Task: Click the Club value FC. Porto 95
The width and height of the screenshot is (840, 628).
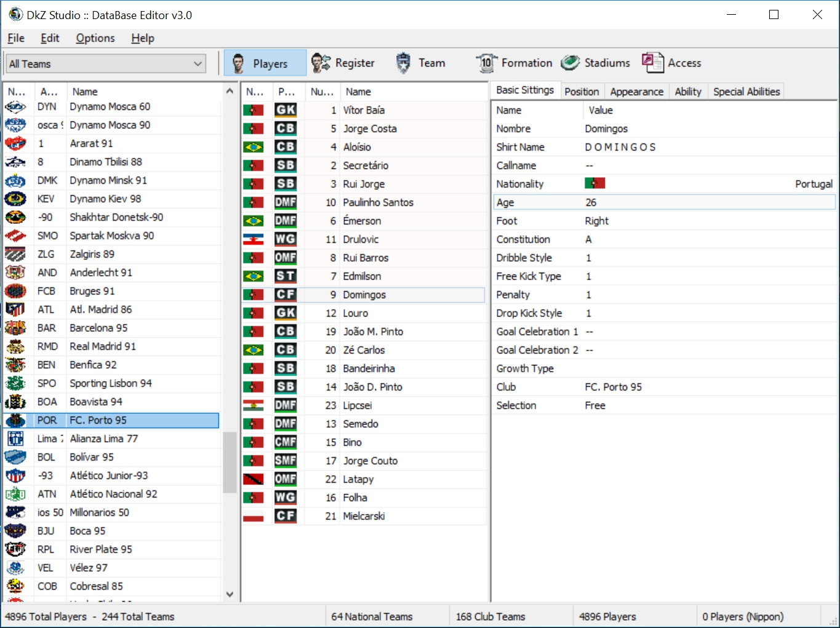Action: [x=613, y=387]
